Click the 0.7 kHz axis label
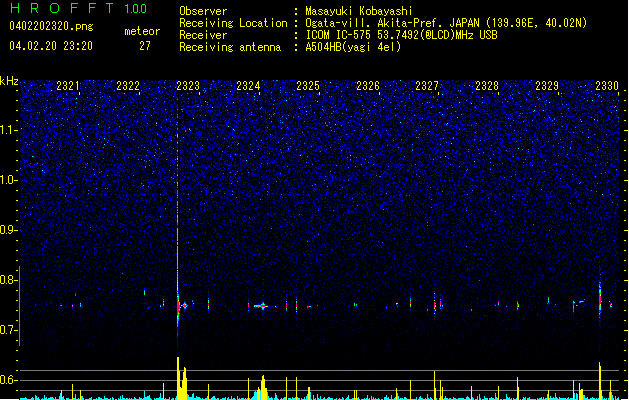This screenshot has width=629, height=400. pyautogui.click(x=9, y=330)
